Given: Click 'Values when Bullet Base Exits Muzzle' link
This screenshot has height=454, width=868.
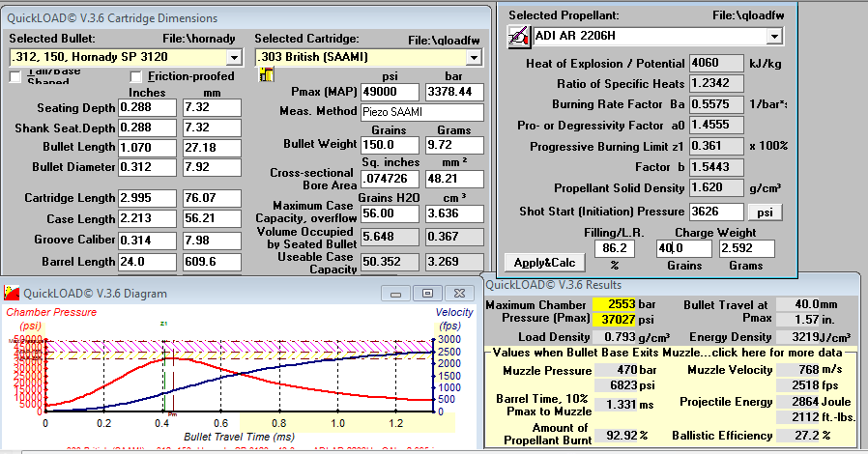Looking at the screenshot, I should click(x=668, y=353).
